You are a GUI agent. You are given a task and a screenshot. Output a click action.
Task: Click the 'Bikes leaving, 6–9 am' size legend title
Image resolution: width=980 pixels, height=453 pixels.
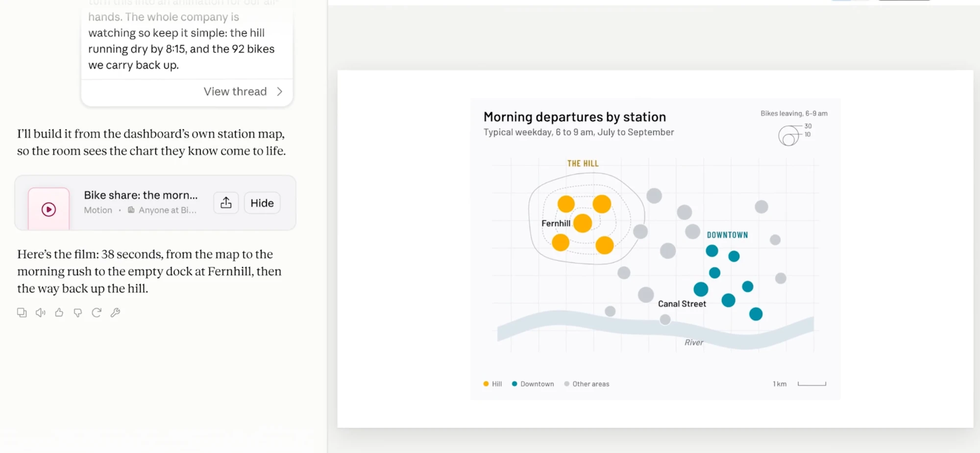tap(794, 114)
